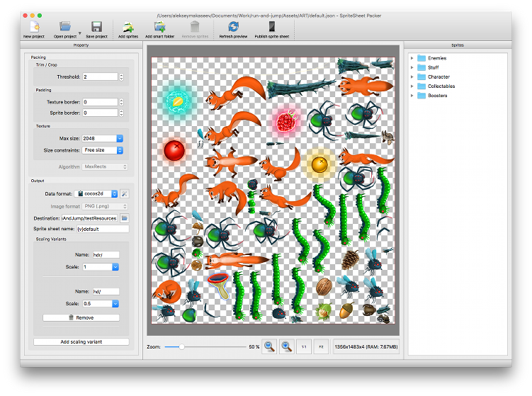Expand the Enemies folder arrow

point(412,58)
